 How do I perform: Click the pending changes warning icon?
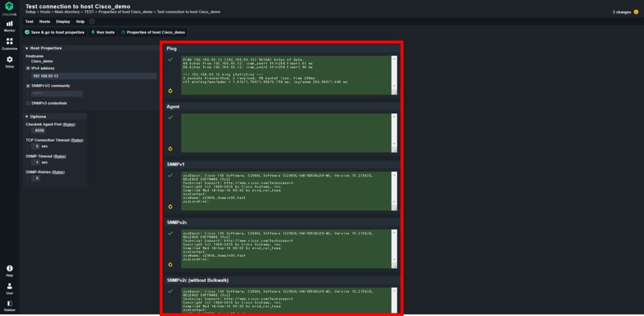point(636,13)
